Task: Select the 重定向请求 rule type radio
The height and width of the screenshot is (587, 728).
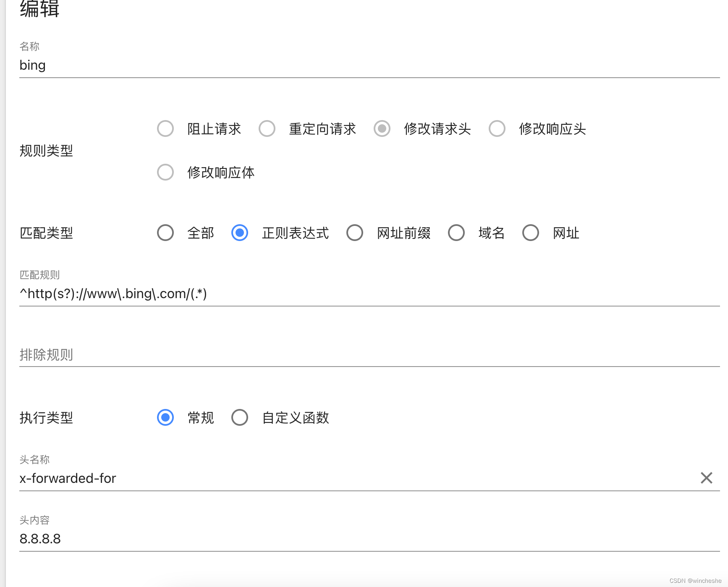Action: pos(267,128)
